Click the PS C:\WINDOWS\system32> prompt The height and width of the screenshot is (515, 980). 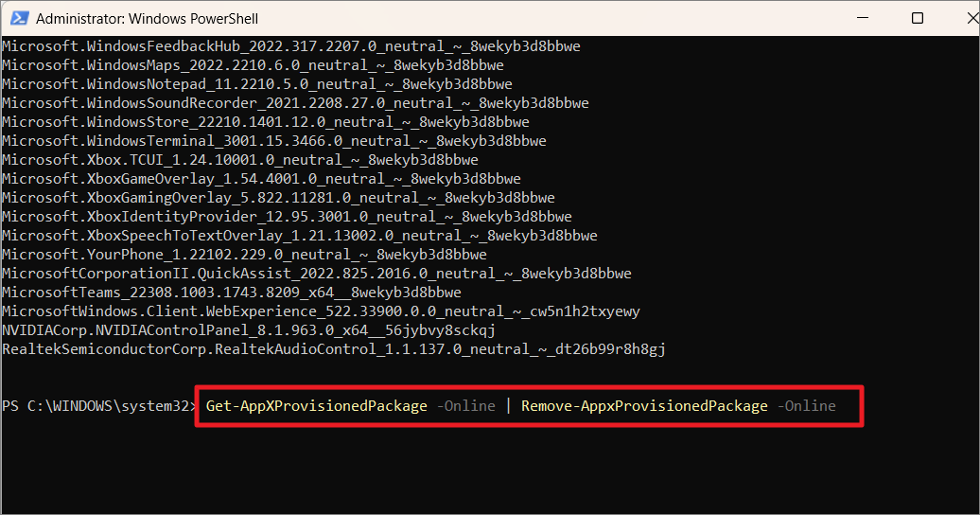(99, 406)
